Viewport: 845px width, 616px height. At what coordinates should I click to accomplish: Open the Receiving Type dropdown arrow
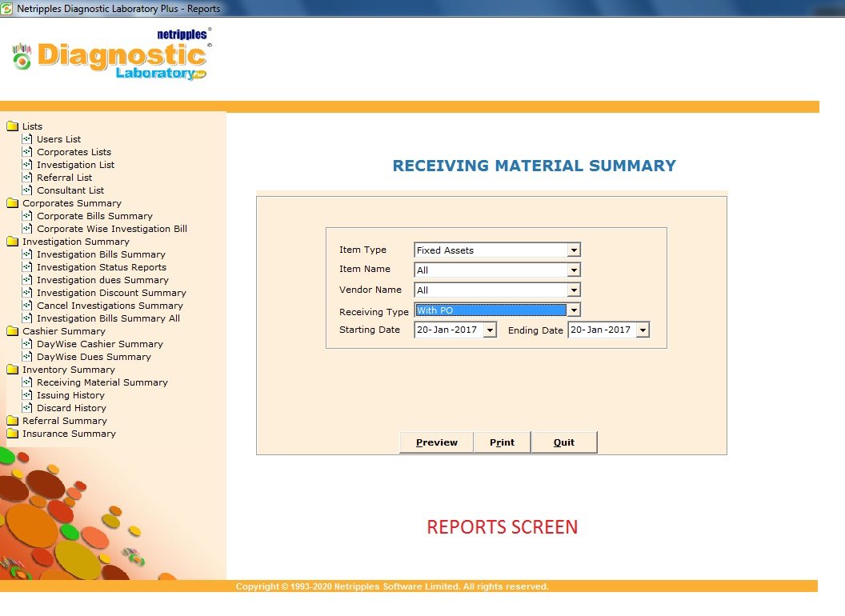click(x=574, y=310)
